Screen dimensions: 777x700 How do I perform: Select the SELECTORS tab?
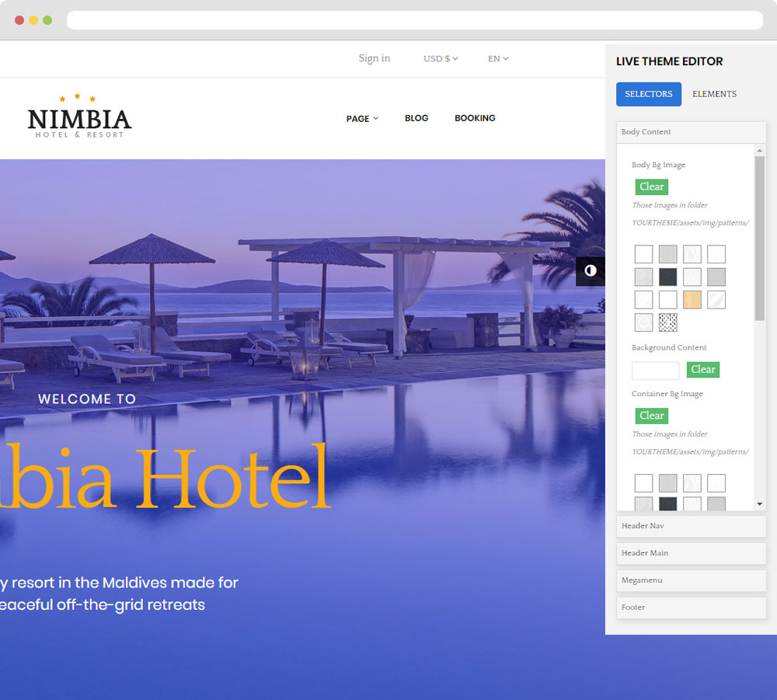[648, 94]
